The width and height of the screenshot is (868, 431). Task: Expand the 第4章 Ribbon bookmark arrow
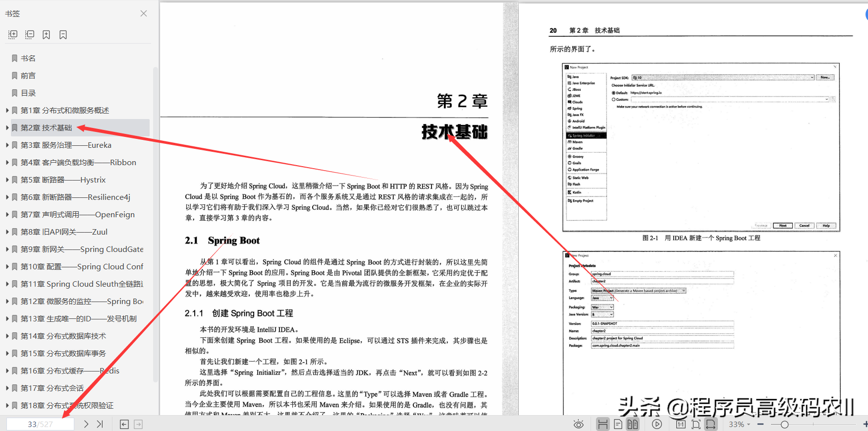click(7, 162)
